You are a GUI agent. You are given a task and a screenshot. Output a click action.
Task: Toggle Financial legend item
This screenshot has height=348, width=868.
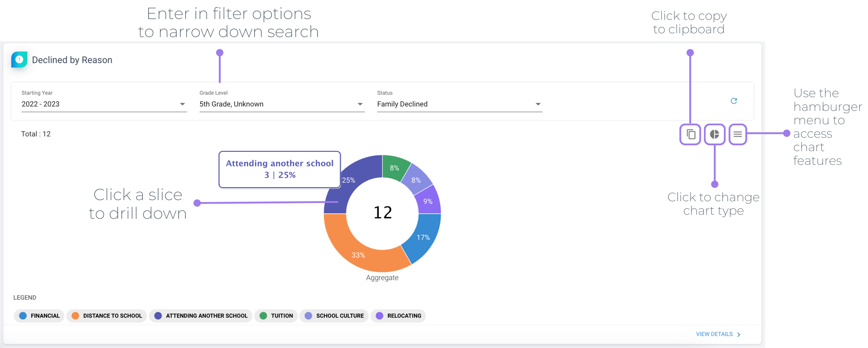click(x=39, y=316)
